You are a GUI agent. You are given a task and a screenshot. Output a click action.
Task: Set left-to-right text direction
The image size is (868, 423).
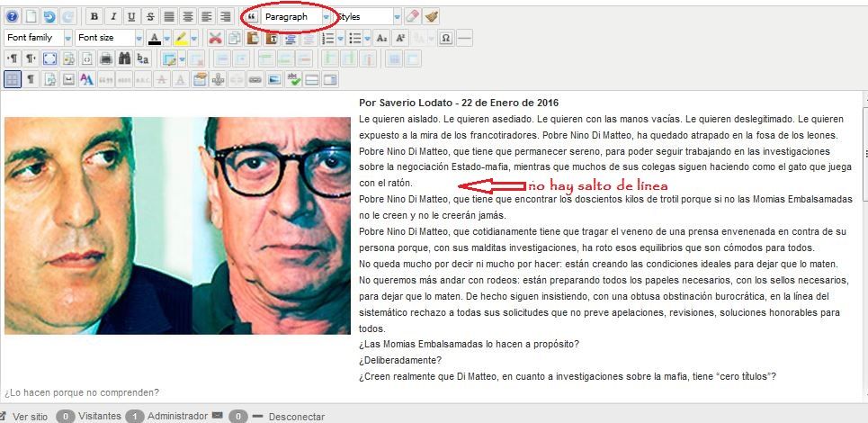[x=13, y=58]
